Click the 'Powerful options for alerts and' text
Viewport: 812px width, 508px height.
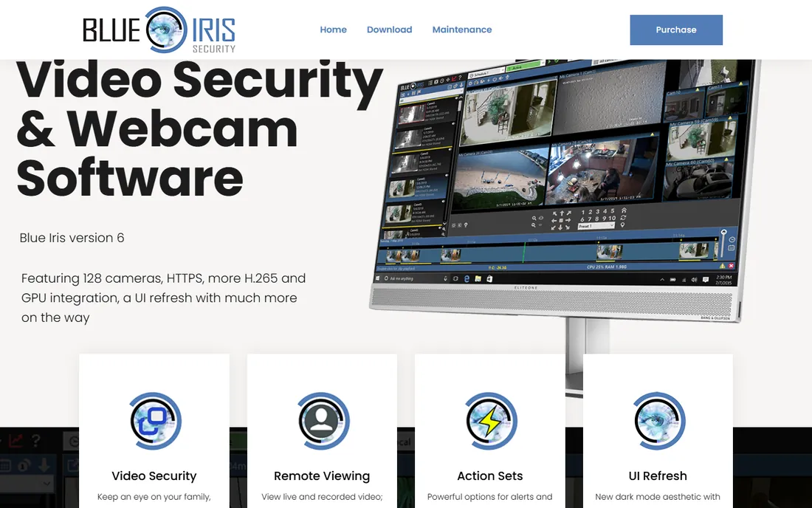[x=490, y=497]
